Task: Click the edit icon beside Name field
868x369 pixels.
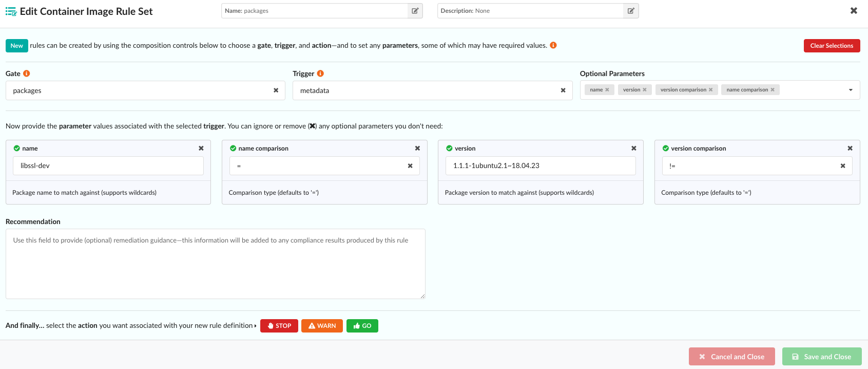Action: [415, 11]
